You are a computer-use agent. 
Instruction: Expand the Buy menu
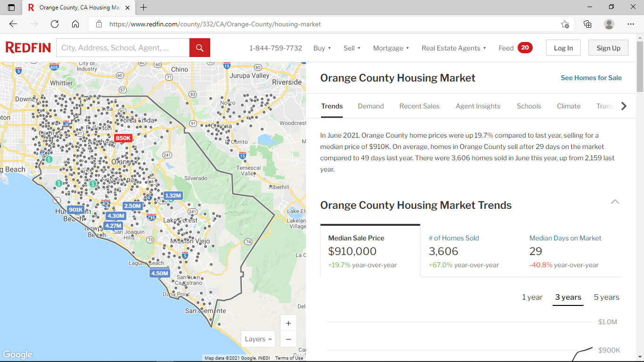coord(322,48)
